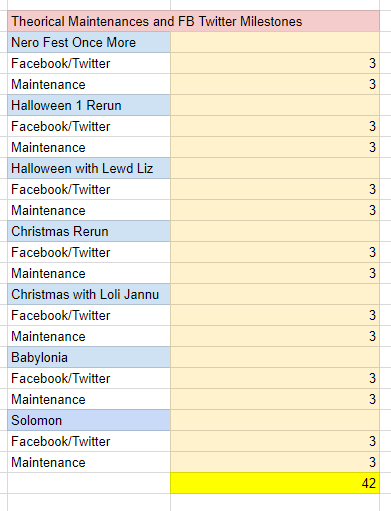Select the Theorical Maintenances title cell

pos(193,21)
